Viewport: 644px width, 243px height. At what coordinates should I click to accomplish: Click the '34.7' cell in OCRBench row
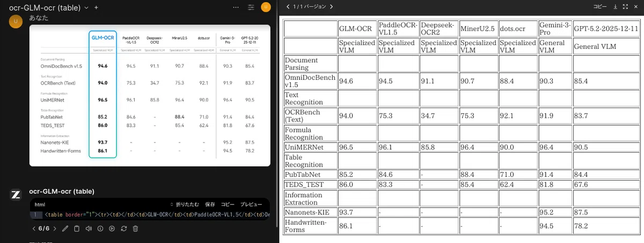[x=439, y=116]
